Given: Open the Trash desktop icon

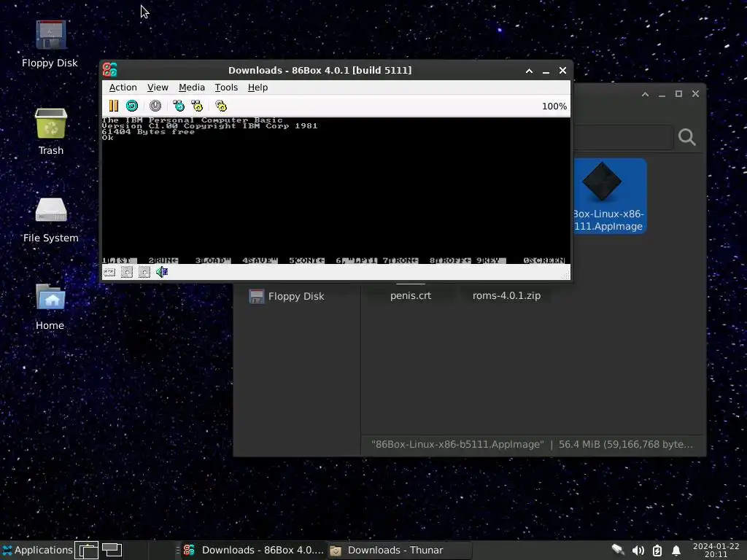Looking at the screenshot, I should coord(50,132).
